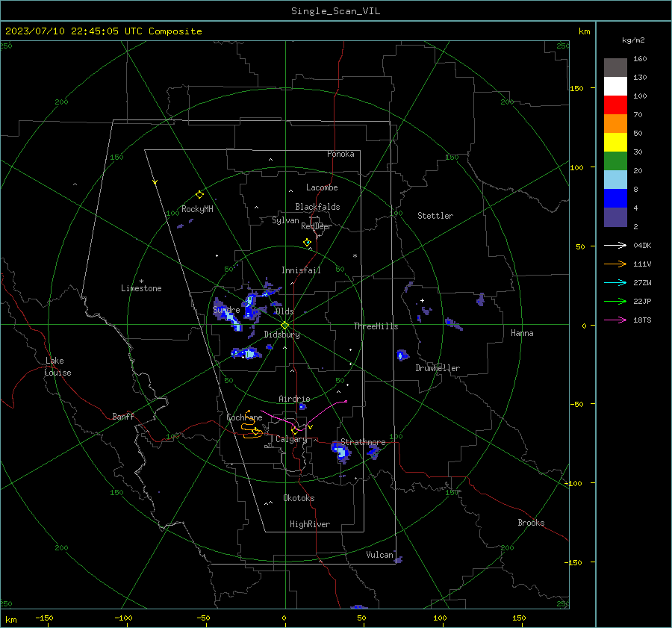Click the Sylvan label on the map
The width and height of the screenshot is (672, 628).
pos(285,220)
